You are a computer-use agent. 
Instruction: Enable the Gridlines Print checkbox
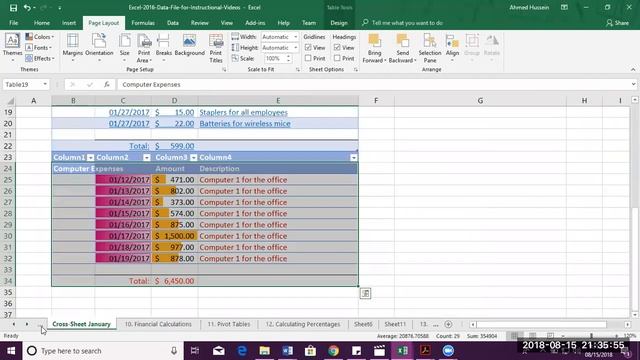pyautogui.click(x=308, y=58)
